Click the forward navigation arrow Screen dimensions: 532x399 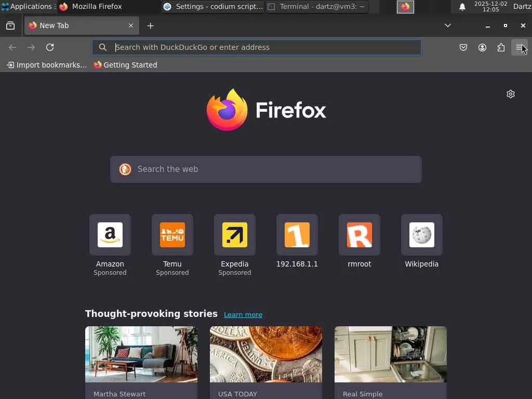tap(31, 47)
